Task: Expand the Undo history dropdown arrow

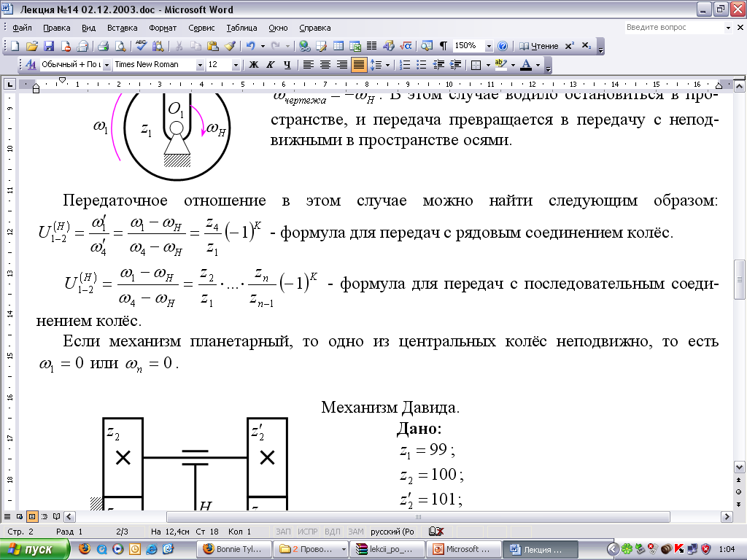Action: tap(263, 46)
